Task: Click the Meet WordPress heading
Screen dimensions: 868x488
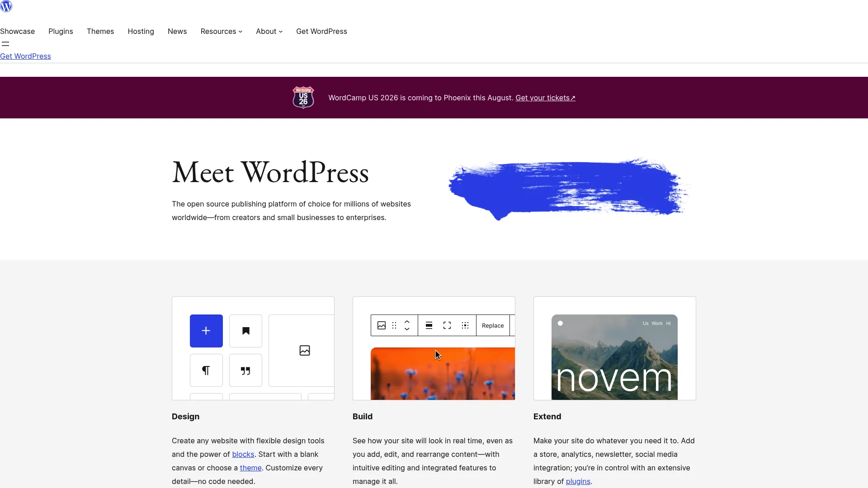Action: [270, 172]
